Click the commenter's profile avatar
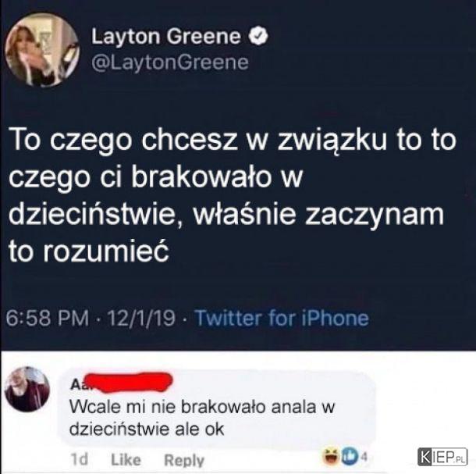 [x=27, y=389]
